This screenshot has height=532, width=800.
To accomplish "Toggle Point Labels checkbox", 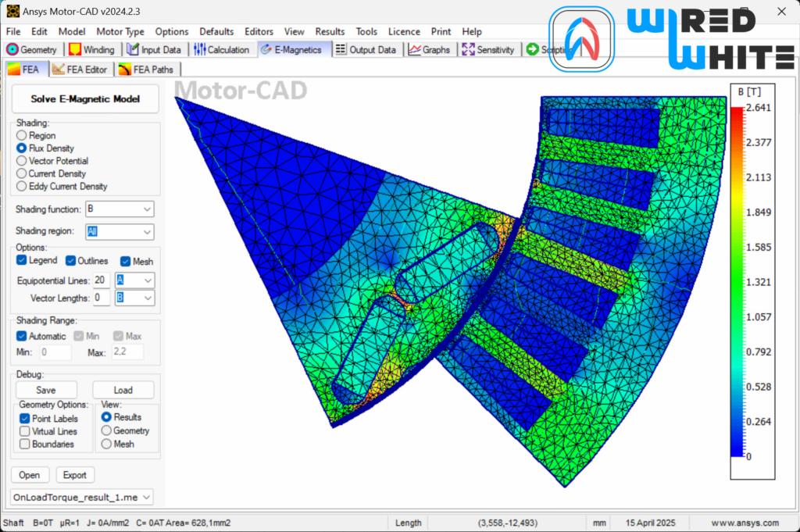I will pyautogui.click(x=24, y=419).
